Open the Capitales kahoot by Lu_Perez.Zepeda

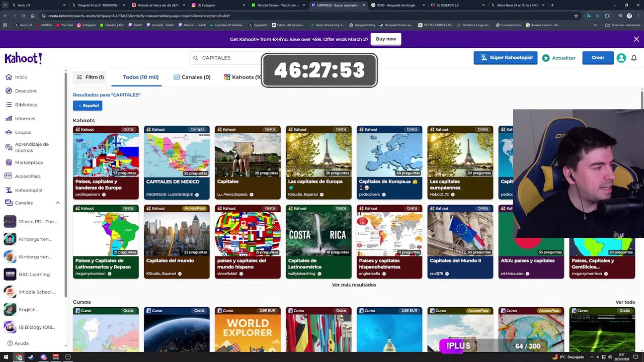click(x=248, y=162)
